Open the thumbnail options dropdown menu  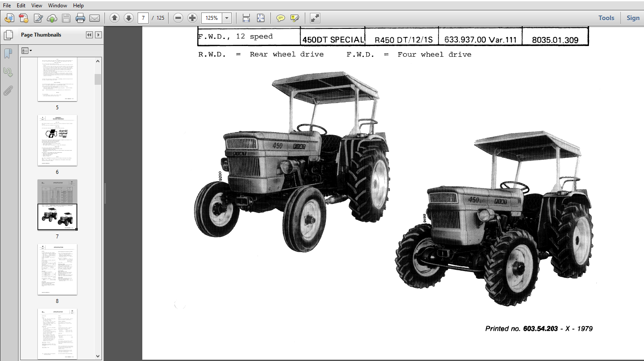[x=27, y=51]
